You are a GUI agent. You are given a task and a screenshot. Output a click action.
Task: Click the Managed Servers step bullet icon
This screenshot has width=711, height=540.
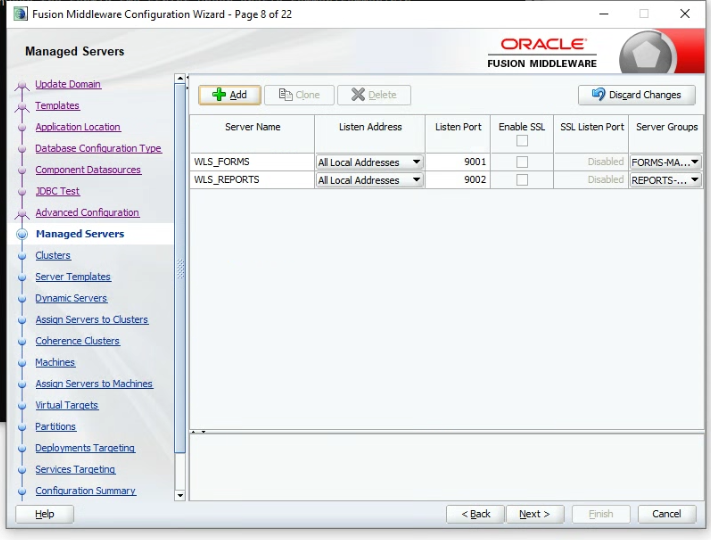[22, 234]
